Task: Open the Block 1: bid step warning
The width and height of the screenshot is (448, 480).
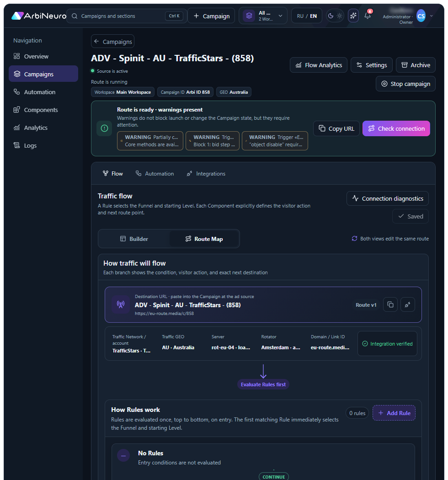Action: (213, 141)
